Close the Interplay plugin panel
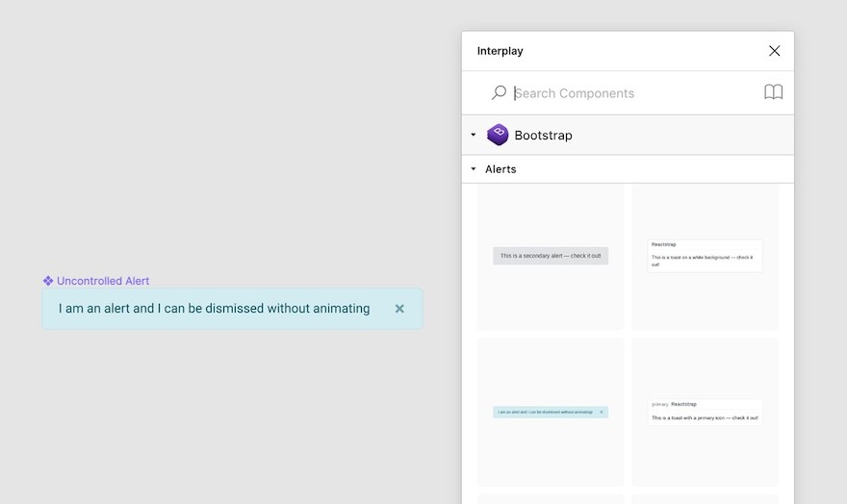This screenshot has height=504, width=847. [774, 51]
